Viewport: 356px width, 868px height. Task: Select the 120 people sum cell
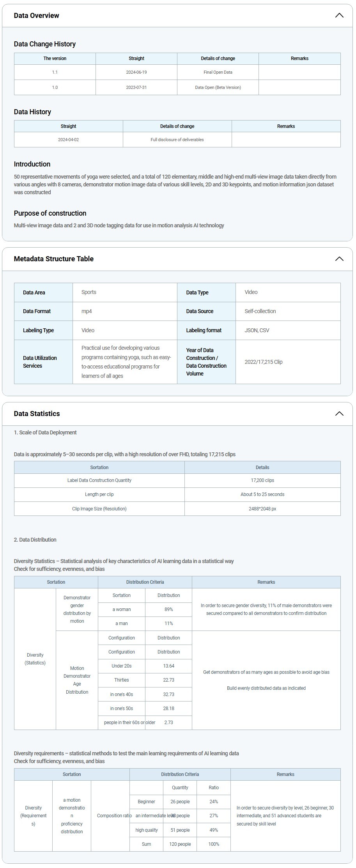pyautogui.click(x=180, y=844)
